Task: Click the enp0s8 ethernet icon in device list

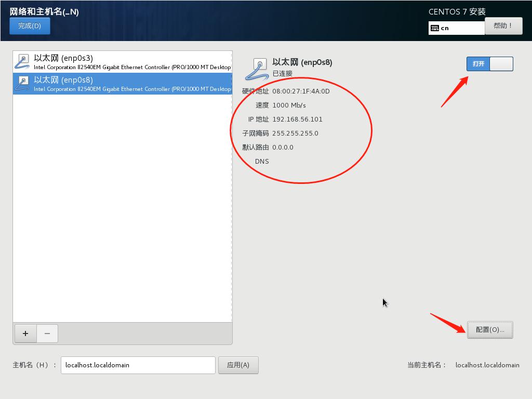Action: click(x=22, y=84)
